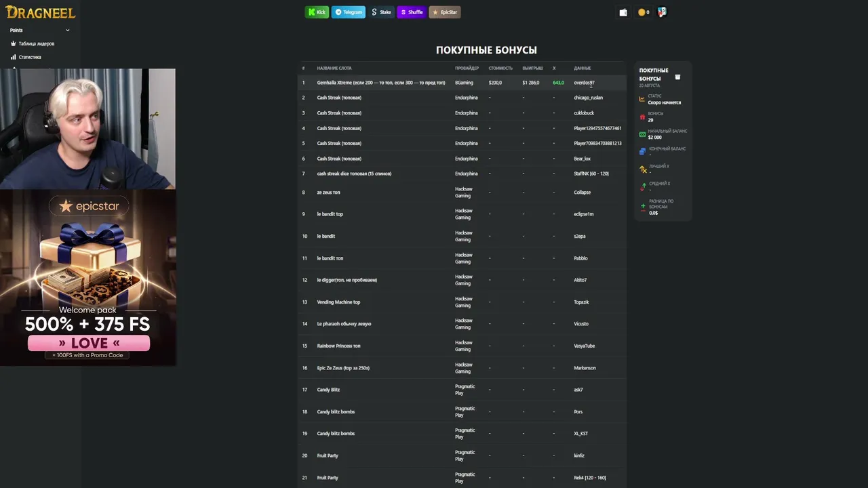This screenshot has width=868, height=488.
Task: Select the ze zeus топ slot
Action: [x=328, y=192]
